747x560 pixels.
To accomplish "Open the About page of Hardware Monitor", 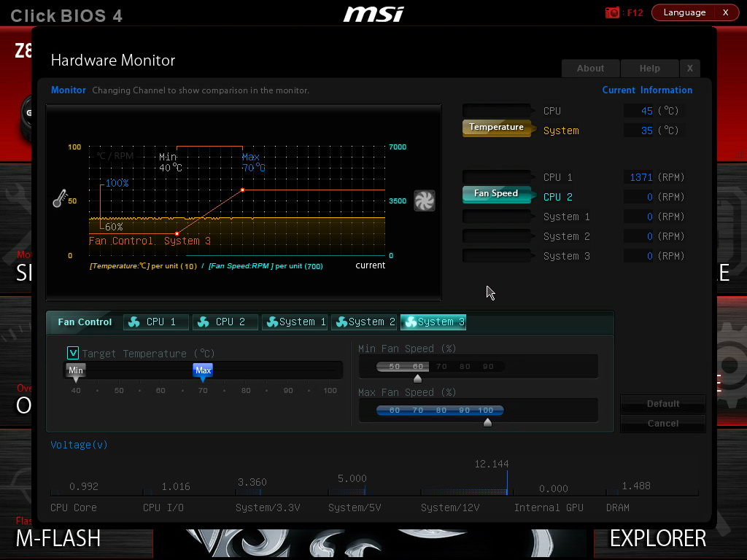I will [x=590, y=68].
